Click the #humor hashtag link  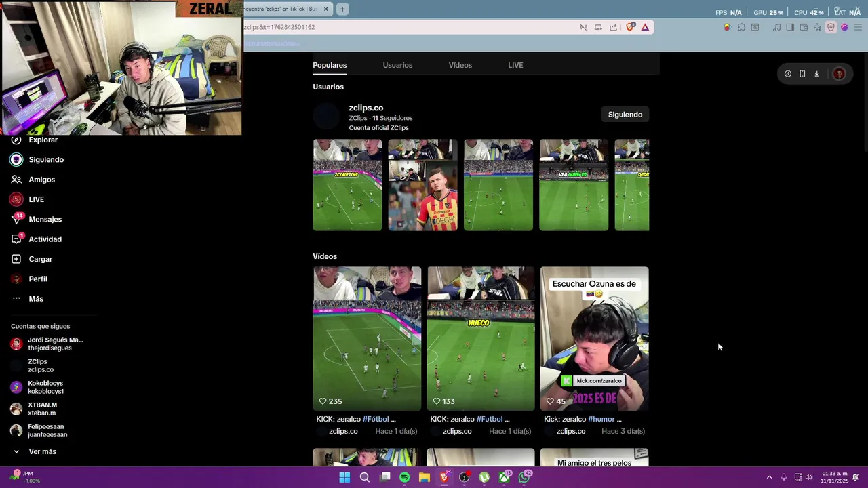pos(601,419)
